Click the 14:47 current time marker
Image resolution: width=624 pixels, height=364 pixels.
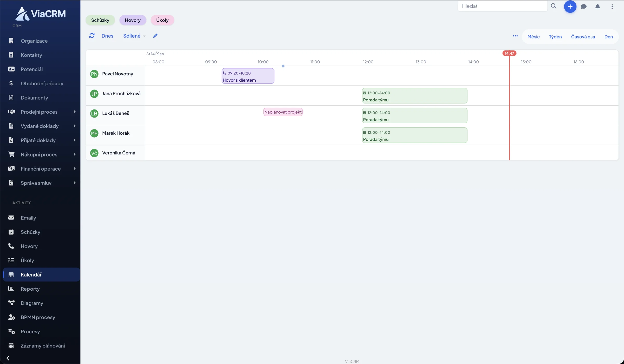pyautogui.click(x=509, y=53)
